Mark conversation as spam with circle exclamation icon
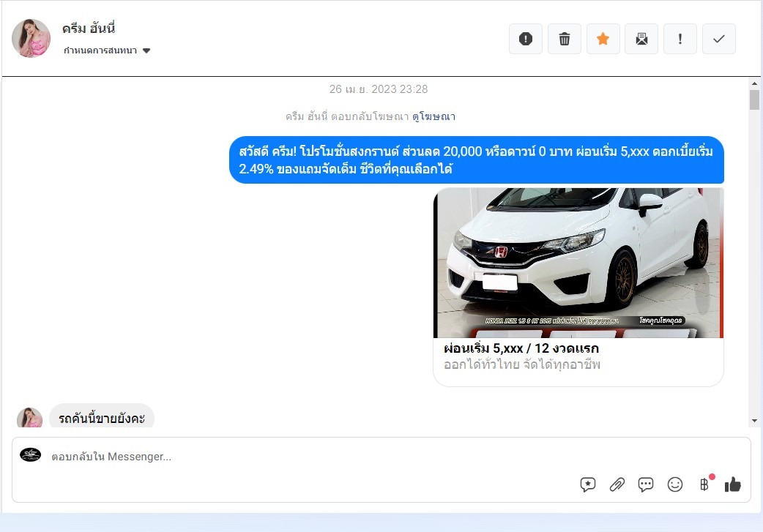The image size is (763, 532). click(x=526, y=39)
